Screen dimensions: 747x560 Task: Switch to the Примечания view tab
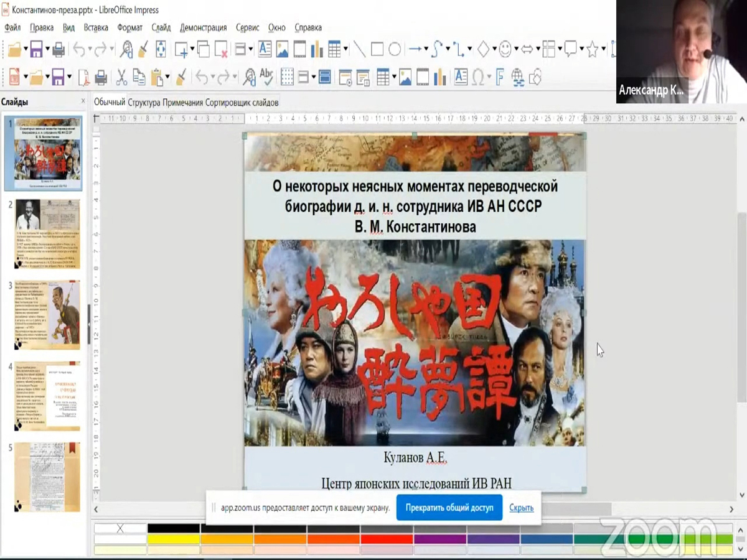(182, 102)
